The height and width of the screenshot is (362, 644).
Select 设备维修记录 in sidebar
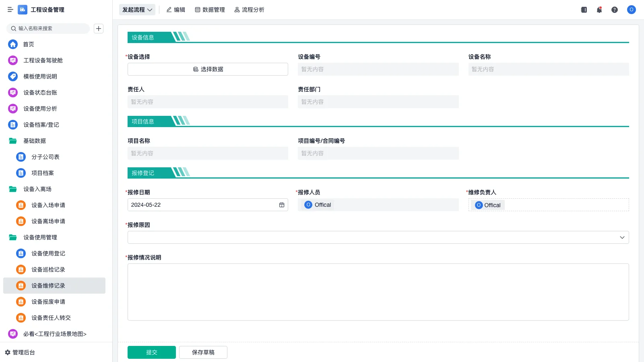(54, 286)
